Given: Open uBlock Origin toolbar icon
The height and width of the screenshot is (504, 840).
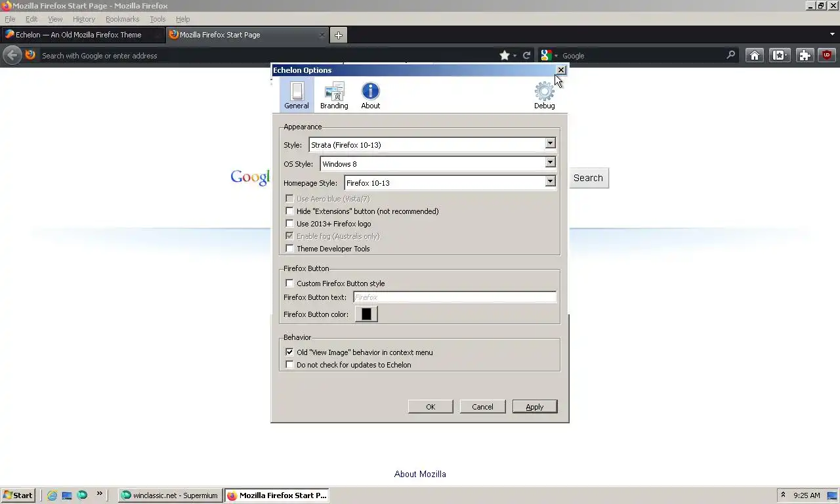Looking at the screenshot, I should [x=826, y=55].
